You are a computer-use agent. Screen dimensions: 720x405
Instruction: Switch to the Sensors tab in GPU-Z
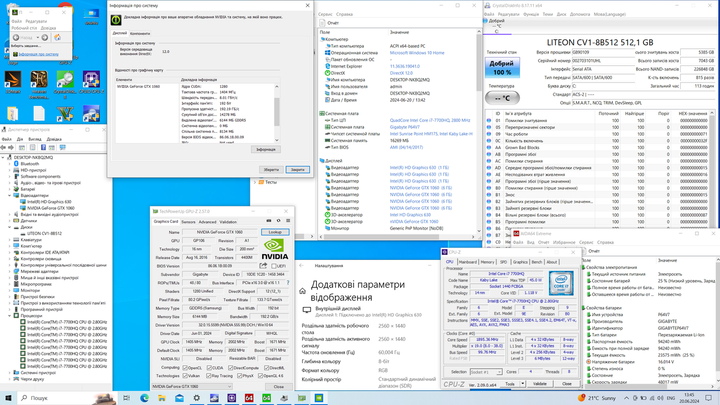[x=188, y=222]
